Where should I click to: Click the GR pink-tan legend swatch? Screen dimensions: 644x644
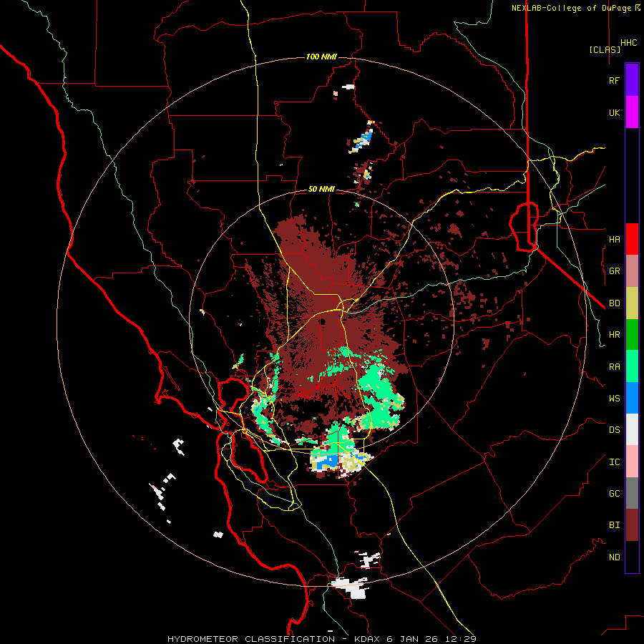coord(632,270)
